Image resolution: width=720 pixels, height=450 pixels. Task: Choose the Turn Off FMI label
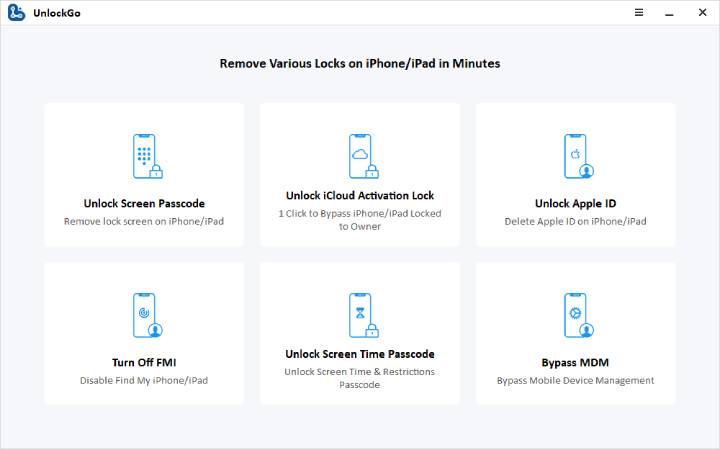tap(144, 362)
